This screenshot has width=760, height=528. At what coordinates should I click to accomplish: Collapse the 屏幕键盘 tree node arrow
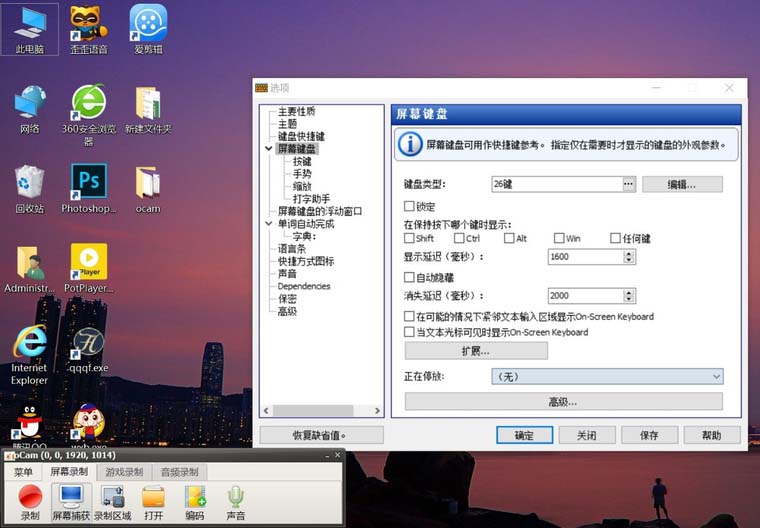[269, 149]
